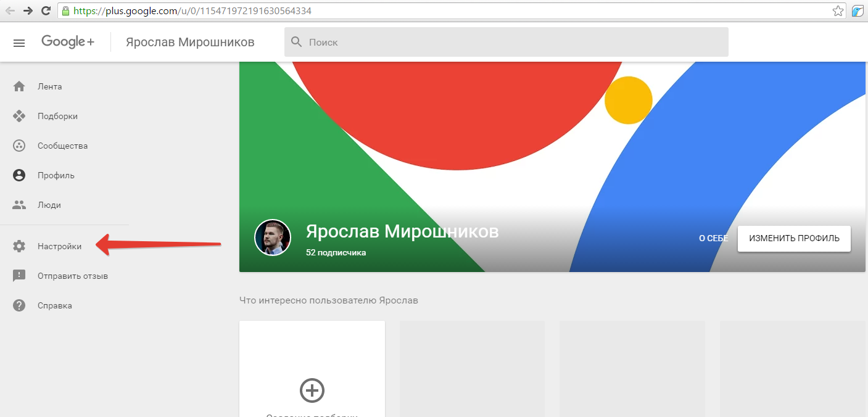
Task: Click the Люди people icon
Action: tap(19, 205)
